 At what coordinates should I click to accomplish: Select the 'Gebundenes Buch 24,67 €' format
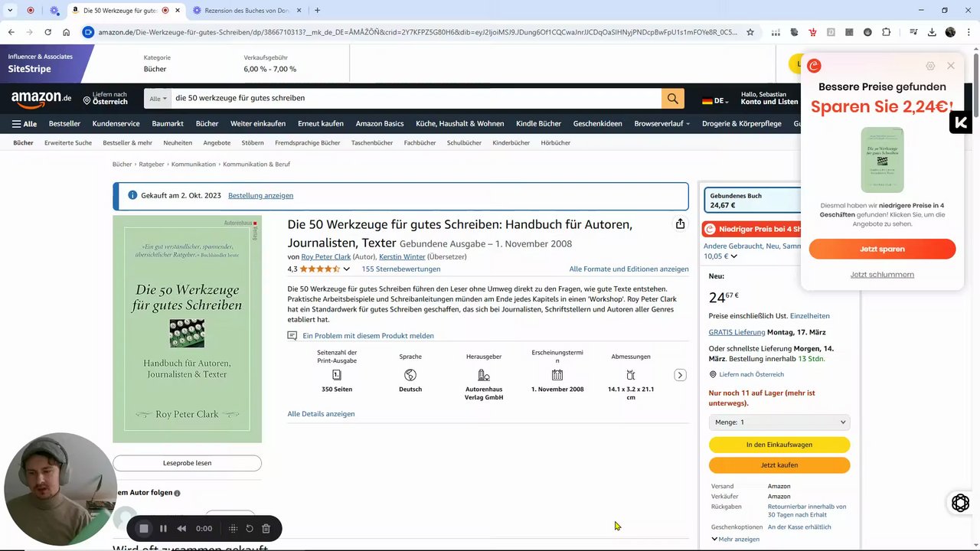[753, 201]
